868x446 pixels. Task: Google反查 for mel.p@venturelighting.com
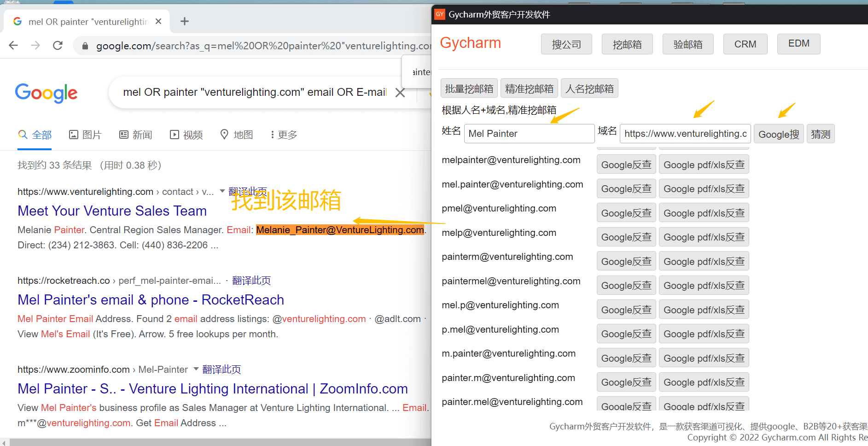pyautogui.click(x=626, y=310)
